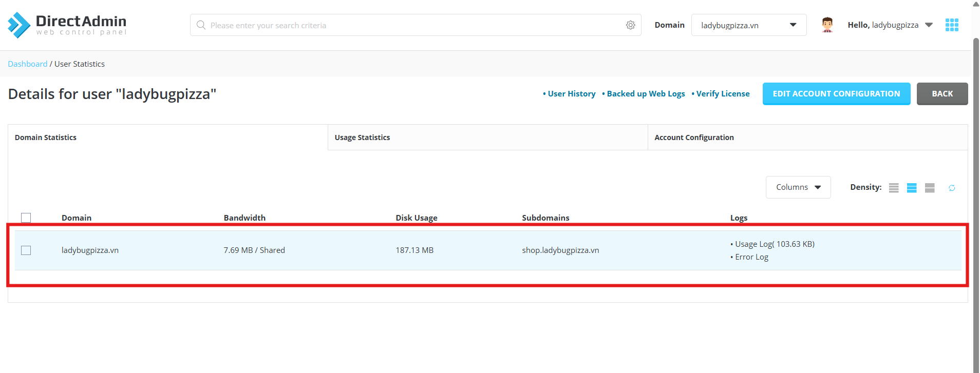Open Usage Log link

pyautogui.click(x=775, y=244)
